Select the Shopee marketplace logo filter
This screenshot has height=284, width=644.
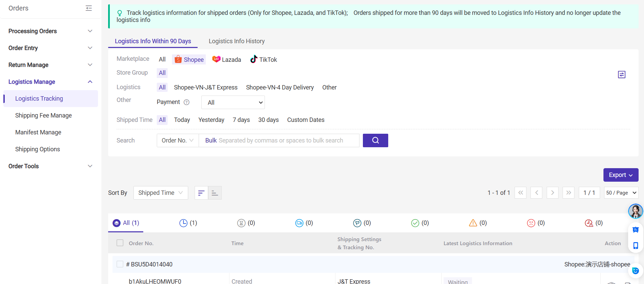tap(189, 59)
